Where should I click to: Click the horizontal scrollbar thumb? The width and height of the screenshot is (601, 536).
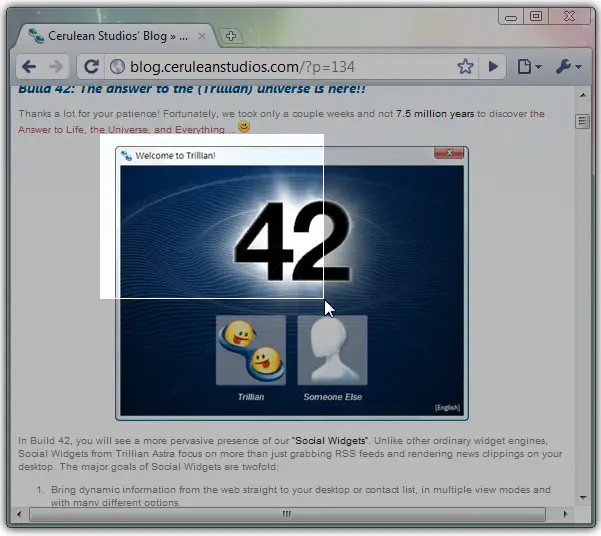click(287, 514)
